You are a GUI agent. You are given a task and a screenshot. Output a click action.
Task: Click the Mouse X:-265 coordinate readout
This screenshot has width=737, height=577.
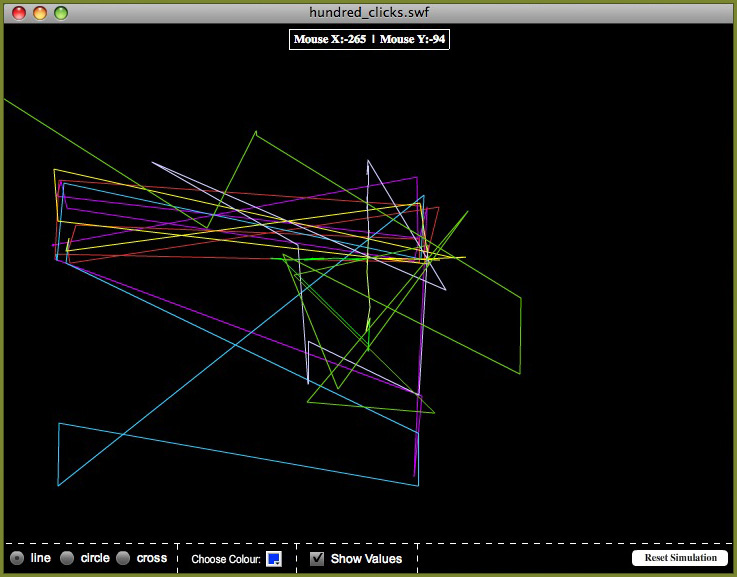coord(329,39)
